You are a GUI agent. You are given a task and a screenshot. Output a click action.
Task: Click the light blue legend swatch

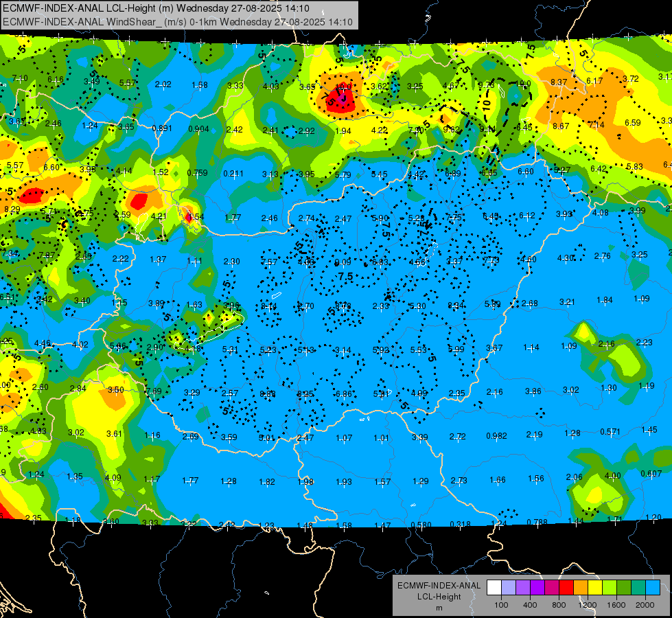[x=653, y=588]
